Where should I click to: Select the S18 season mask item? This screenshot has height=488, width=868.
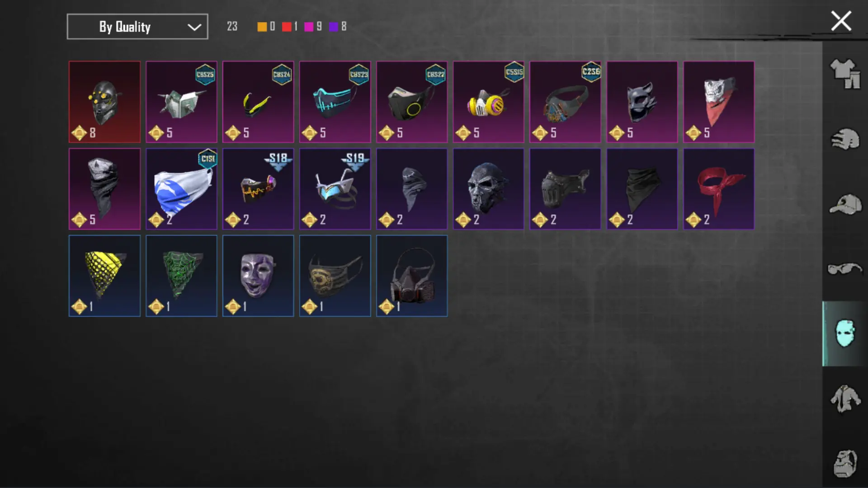click(x=258, y=189)
